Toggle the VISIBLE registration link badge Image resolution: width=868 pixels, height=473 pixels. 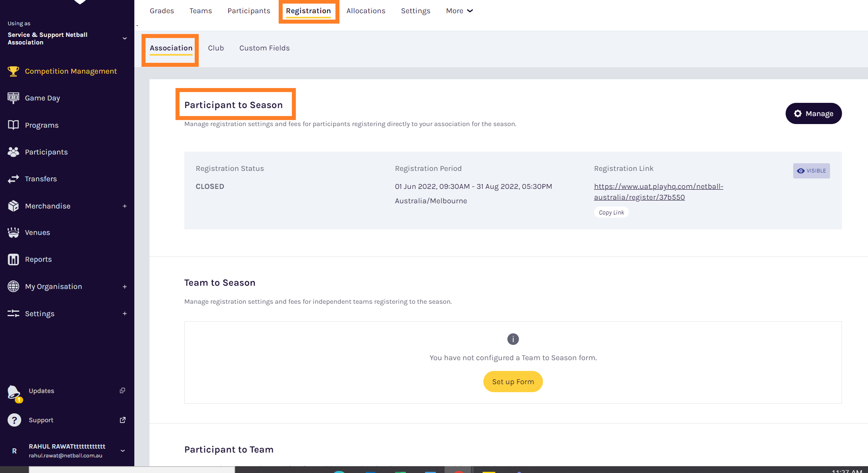point(811,171)
